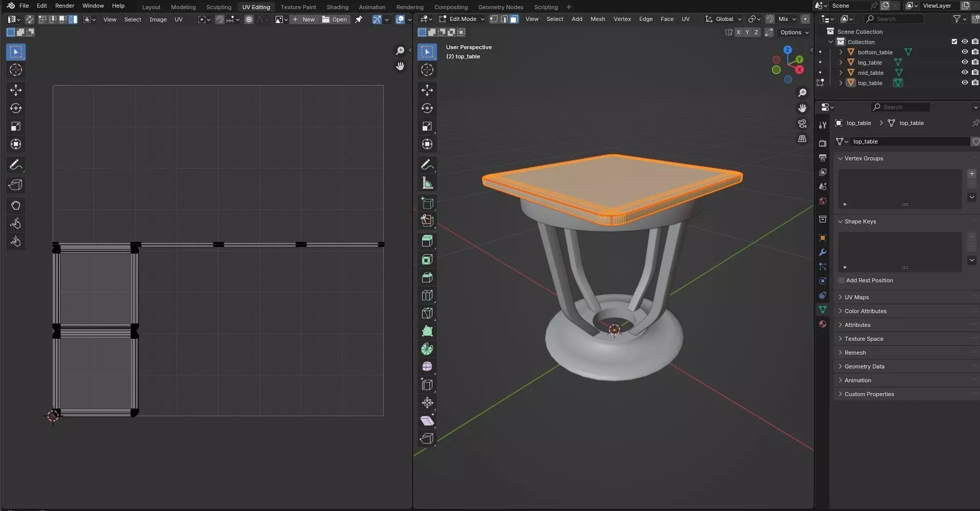Switch to the Shading workspace tab
The image size is (980, 511).
(337, 7)
